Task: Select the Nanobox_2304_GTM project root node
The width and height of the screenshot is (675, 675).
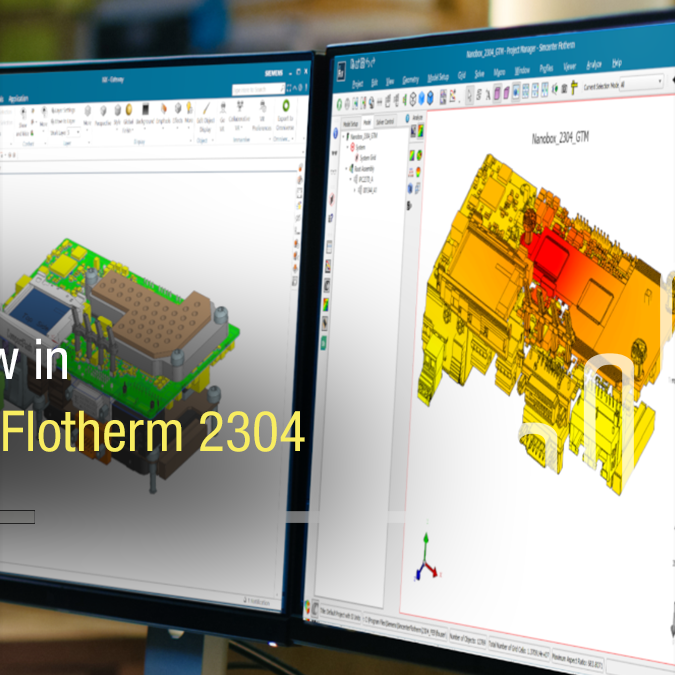Action: pos(361,136)
